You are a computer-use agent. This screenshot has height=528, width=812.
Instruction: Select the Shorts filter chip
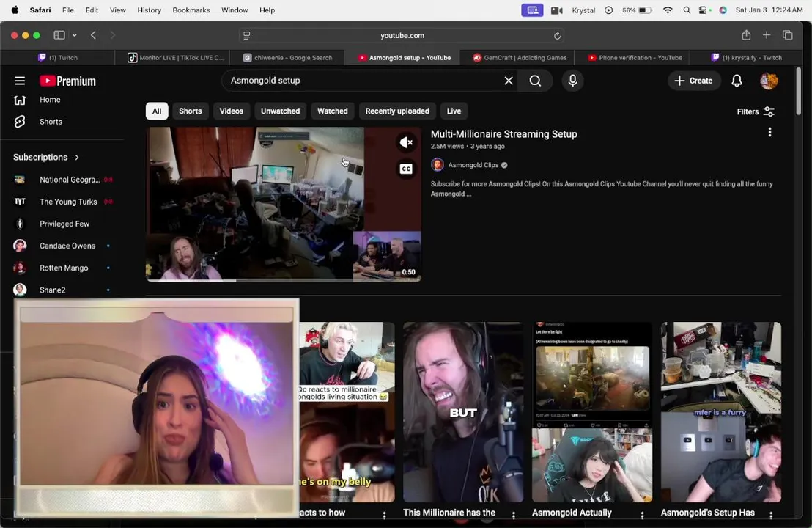click(190, 111)
